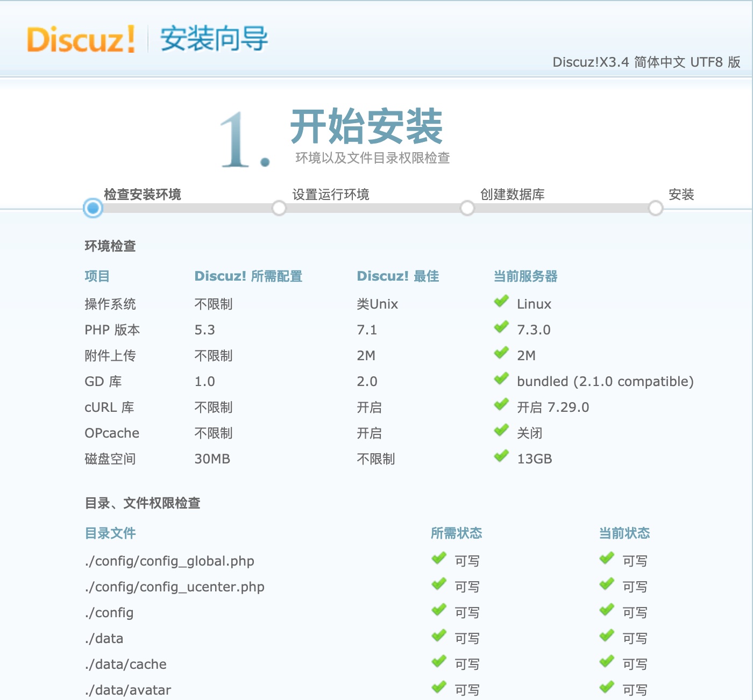The width and height of the screenshot is (753, 700).
Task: Select the final 安装 step circle
Action: click(656, 208)
